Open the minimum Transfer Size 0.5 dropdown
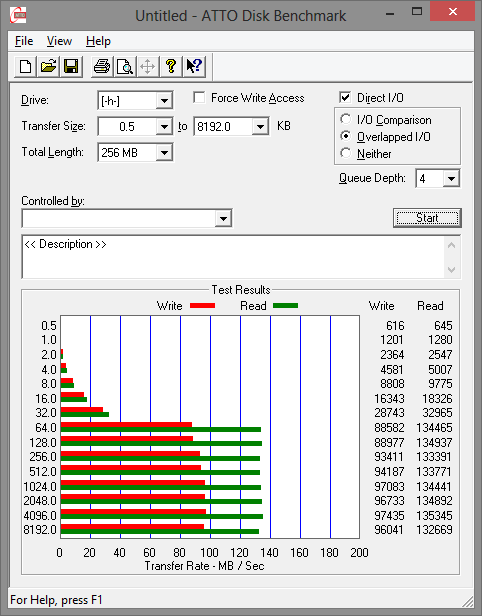This screenshot has width=482, height=616. [164, 126]
